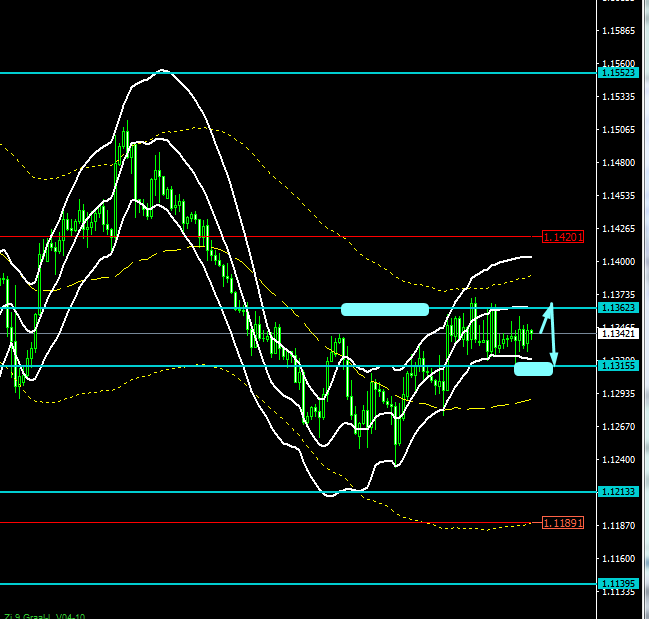Select the 1.12400 tick on price axis
This screenshot has width=649, height=619.
620,460
